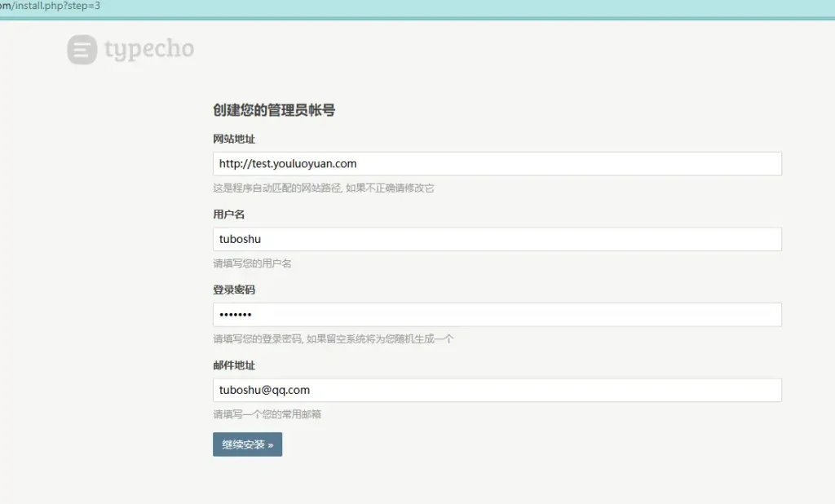The image size is (835, 504).
Task: Focus the website address field with http://test.youluoyuan.com
Action: pyautogui.click(x=497, y=164)
